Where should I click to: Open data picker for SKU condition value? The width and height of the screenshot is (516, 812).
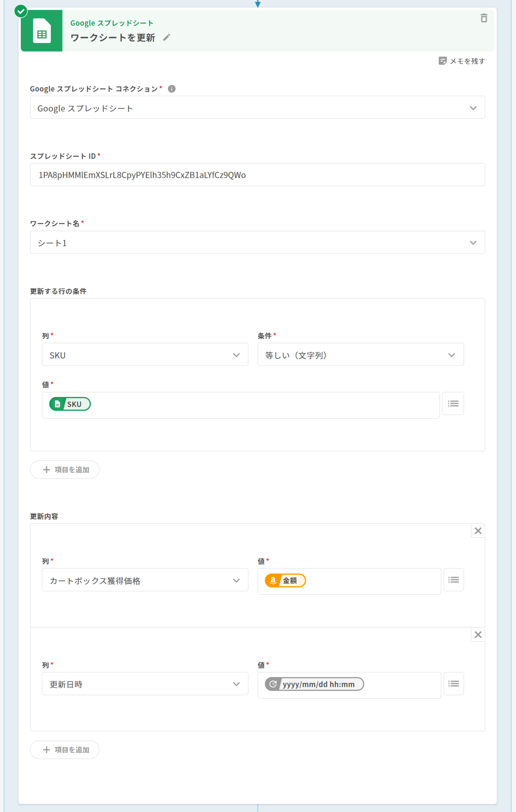pyautogui.click(x=453, y=403)
